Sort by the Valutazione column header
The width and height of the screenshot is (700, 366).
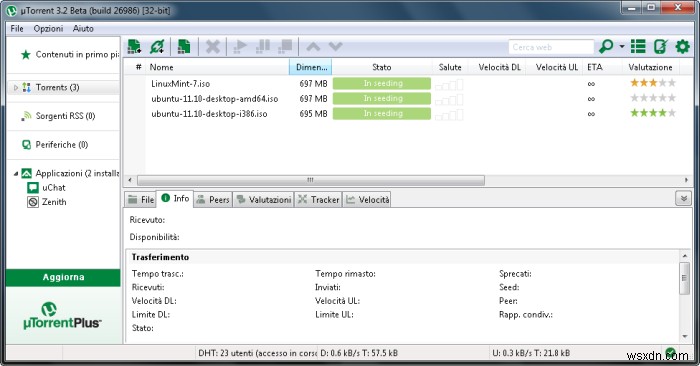pyautogui.click(x=650, y=67)
